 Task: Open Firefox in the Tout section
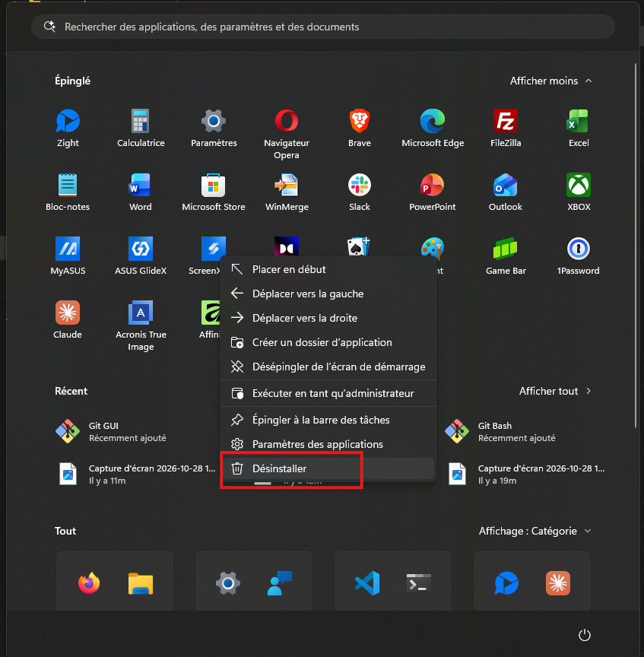click(x=89, y=582)
